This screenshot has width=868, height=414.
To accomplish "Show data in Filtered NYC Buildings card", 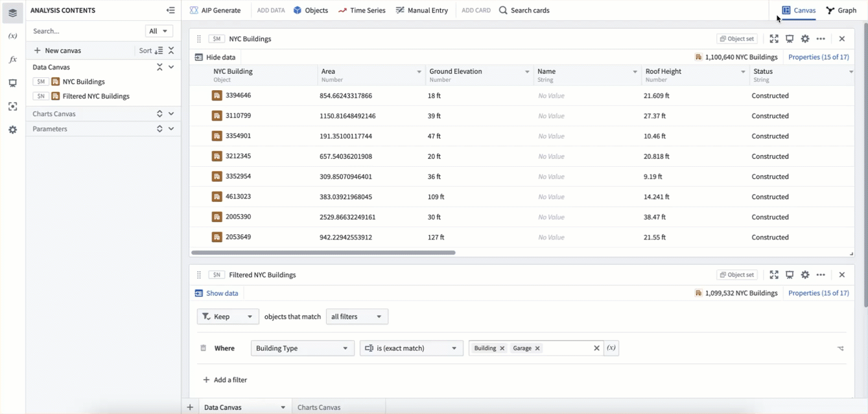I will (217, 293).
